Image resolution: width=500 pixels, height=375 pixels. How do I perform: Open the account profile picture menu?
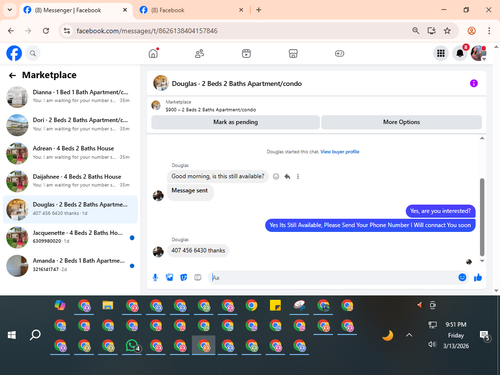click(478, 53)
